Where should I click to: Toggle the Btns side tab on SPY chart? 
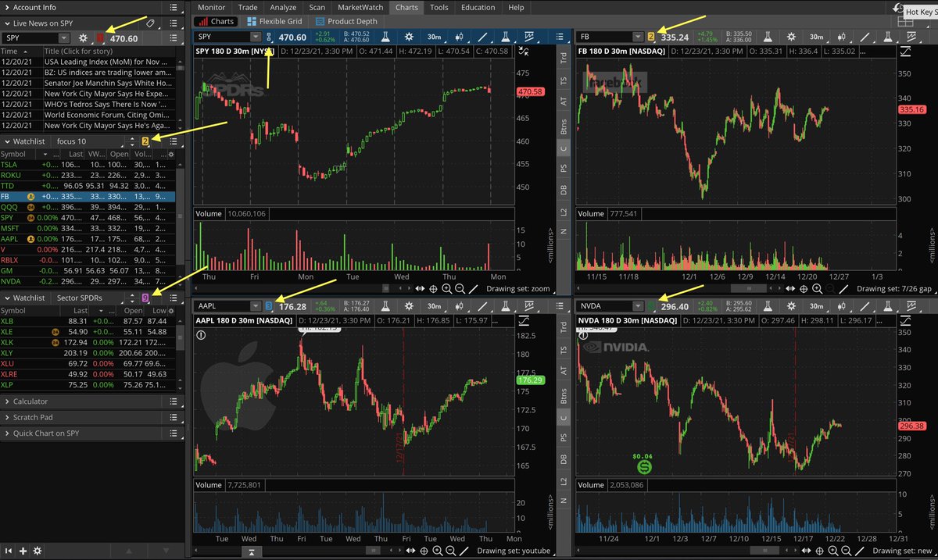(x=564, y=126)
